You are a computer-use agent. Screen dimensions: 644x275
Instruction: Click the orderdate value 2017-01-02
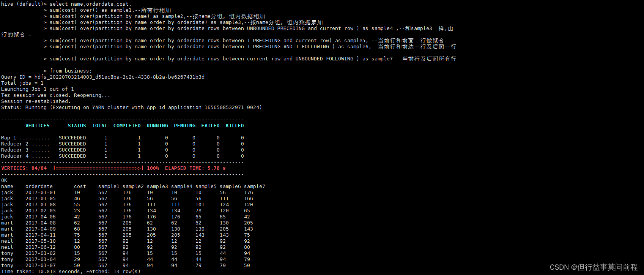pos(41,253)
